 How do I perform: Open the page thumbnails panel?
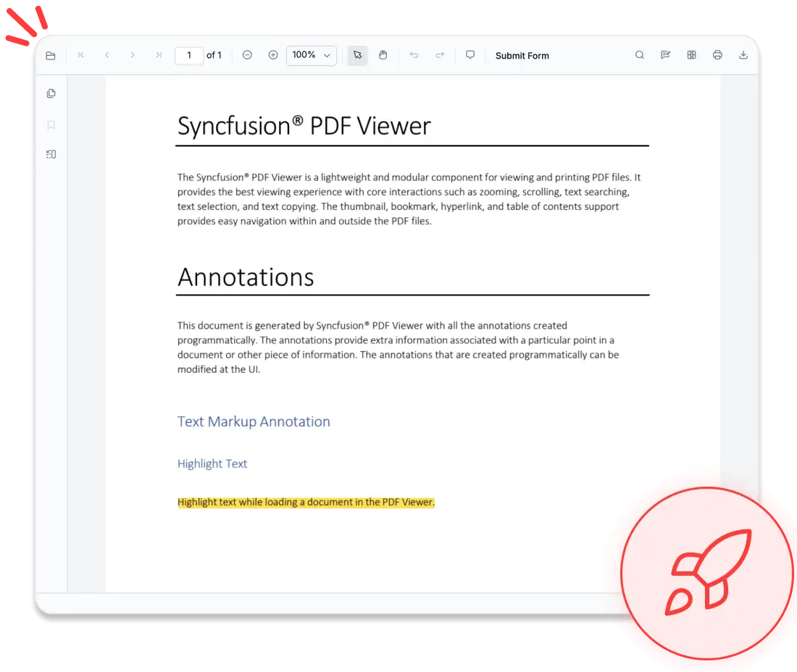pos(51,93)
